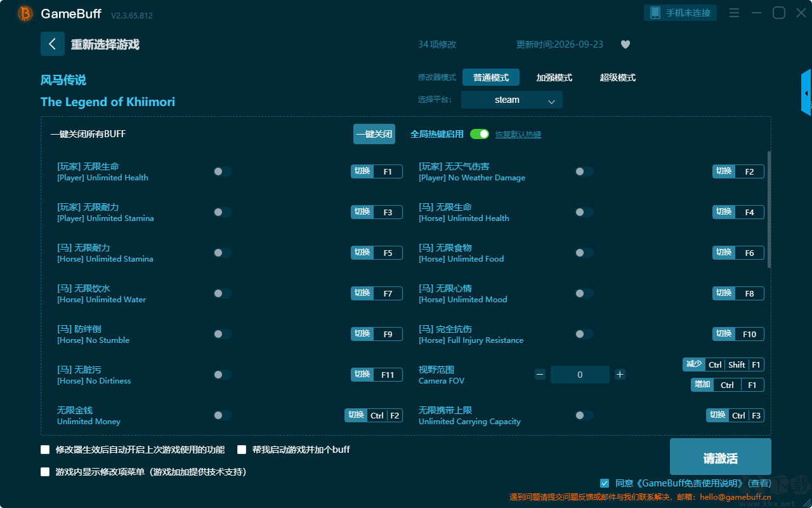Click F10 hotkey for Full Injury Resistance

tap(738, 334)
